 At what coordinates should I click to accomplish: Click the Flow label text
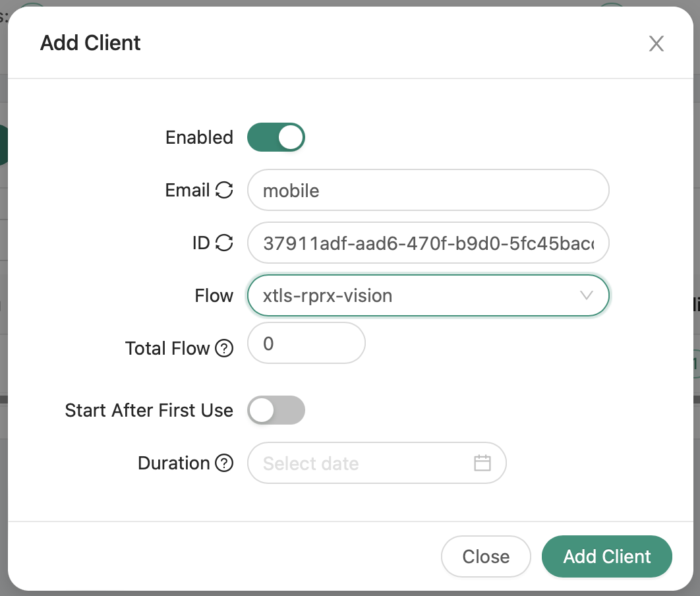[x=214, y=295]
